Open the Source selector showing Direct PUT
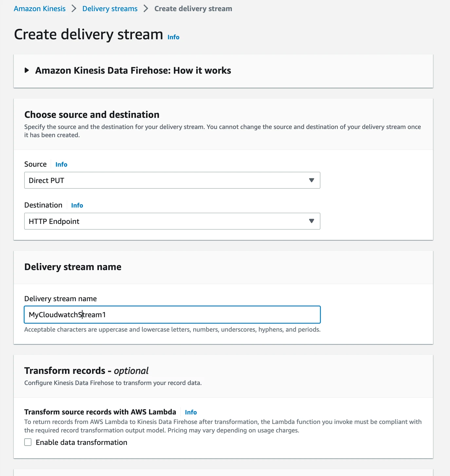The image size is (450, 476). [172, 180]
